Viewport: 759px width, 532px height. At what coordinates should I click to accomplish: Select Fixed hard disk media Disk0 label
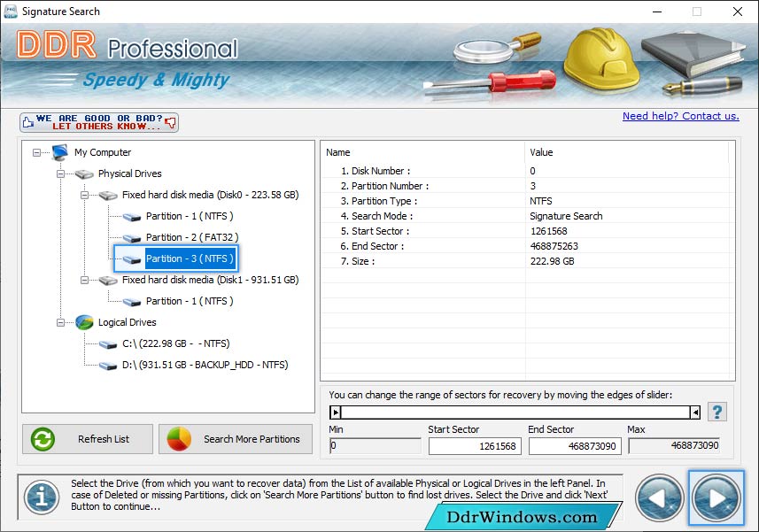210,195
